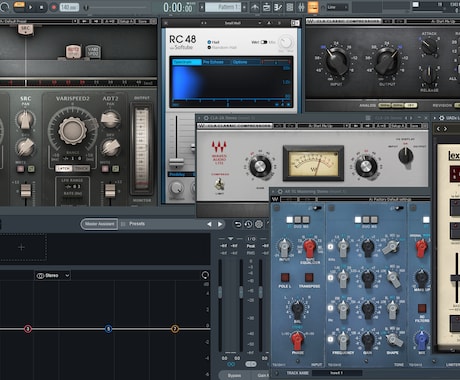Go to next preset arrow in Ozone

tap(220, 224)
